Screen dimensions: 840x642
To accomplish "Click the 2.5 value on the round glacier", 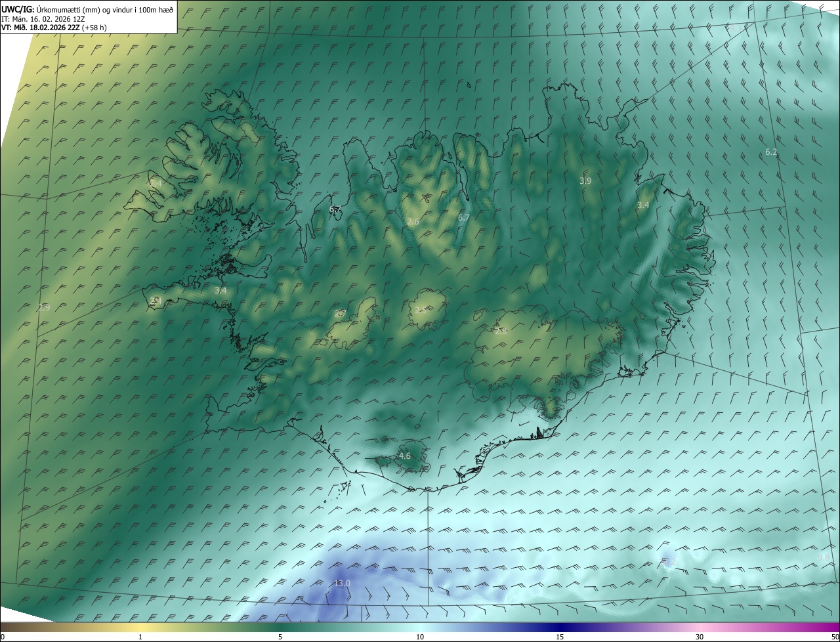I will coord(421,310).
